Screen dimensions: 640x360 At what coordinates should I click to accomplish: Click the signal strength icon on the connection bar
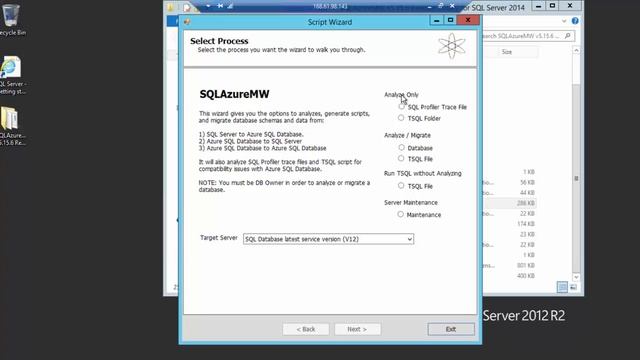pyautogui.click(x=230, y=6)
